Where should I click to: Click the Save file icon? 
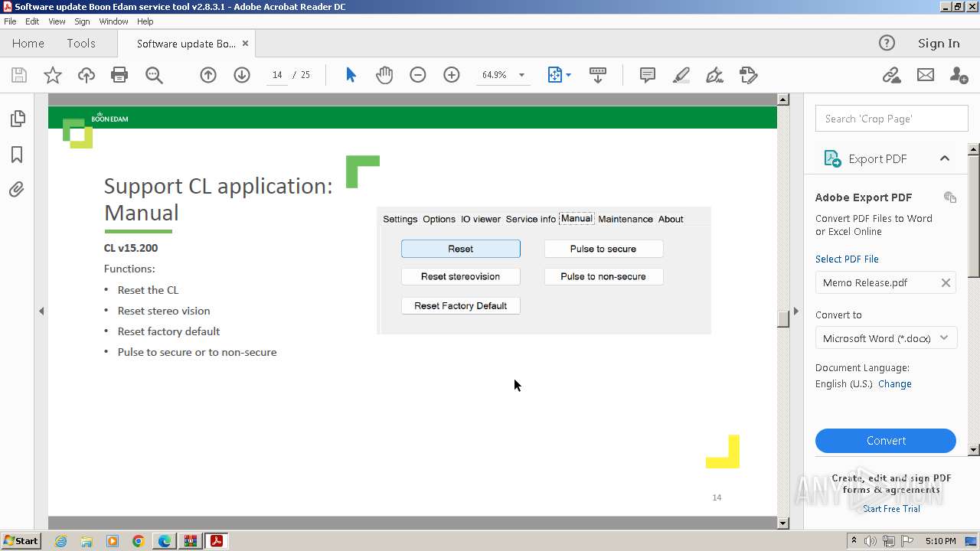tap(19, 75)
